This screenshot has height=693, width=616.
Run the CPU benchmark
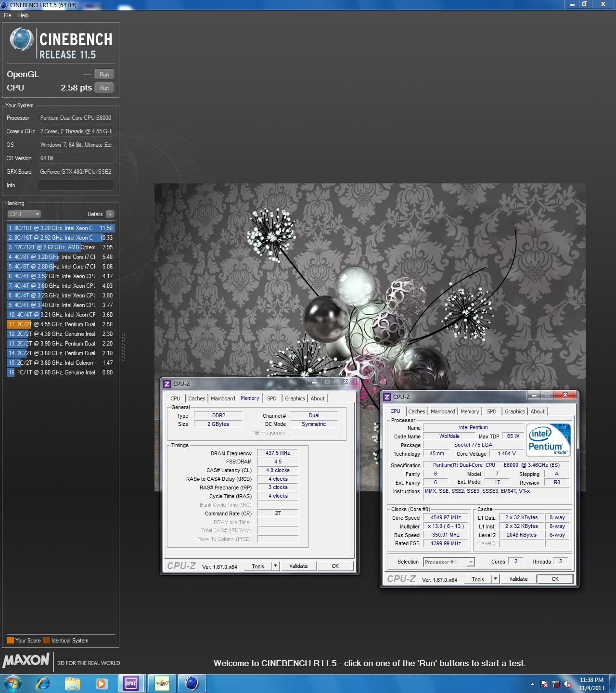104,88
